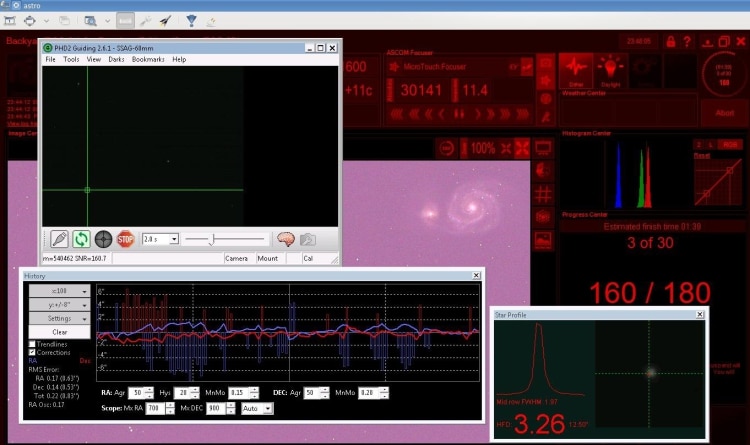Click the histogram curve upper control point
Image resolution: width=750 pixels, height=445 pixels.
[729, 170]
